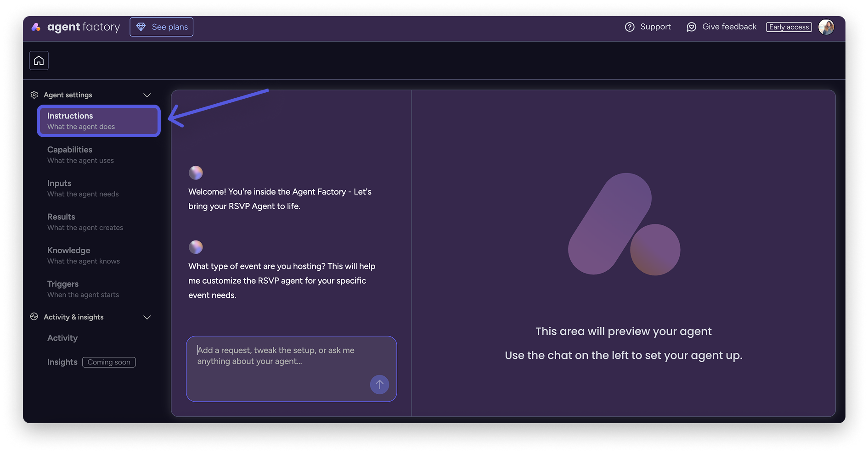The image size is (868, 453).
Task: Click the Give feedback chat icon
Action: point(691,27)
